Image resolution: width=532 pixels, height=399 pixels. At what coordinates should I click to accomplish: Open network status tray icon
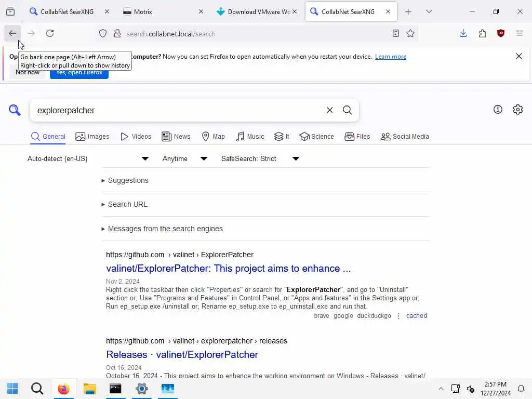click(x=455, y=389)
